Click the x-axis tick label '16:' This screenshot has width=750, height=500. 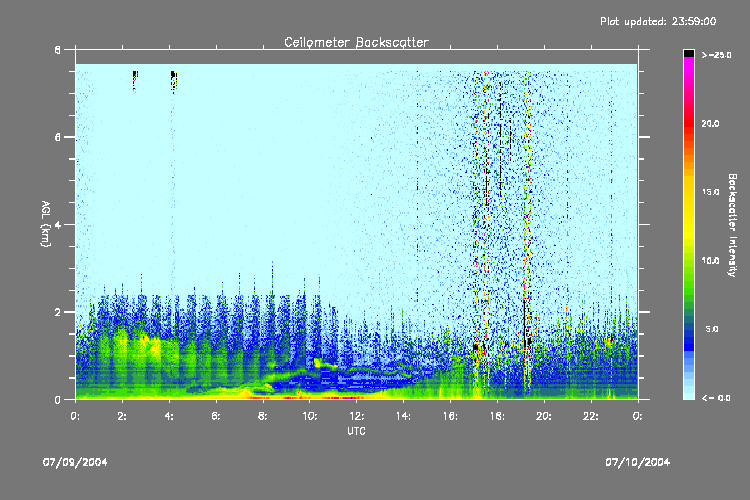(450, 416)
